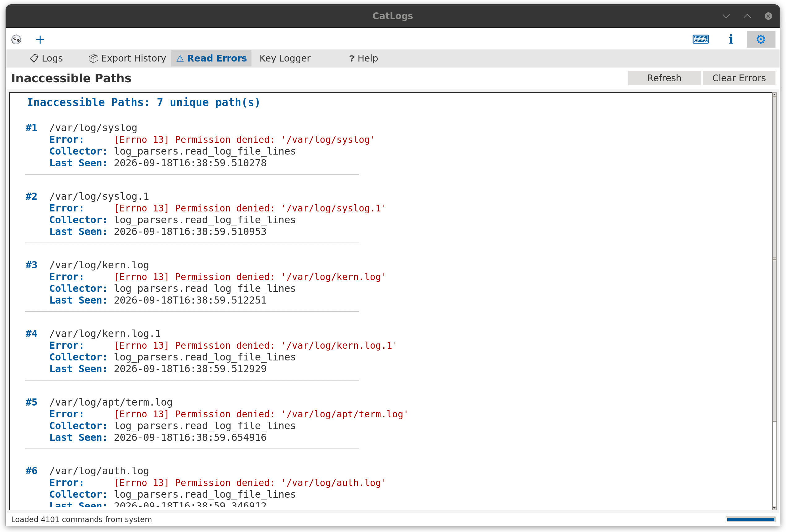Click the red Permission denied '/var/log/apt/term.log' error
The height and width of the screenshot is (532, 786).
261,414
